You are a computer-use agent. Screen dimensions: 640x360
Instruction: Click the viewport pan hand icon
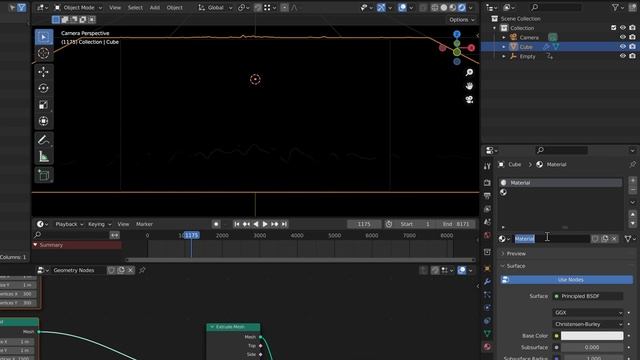(469, 86)
